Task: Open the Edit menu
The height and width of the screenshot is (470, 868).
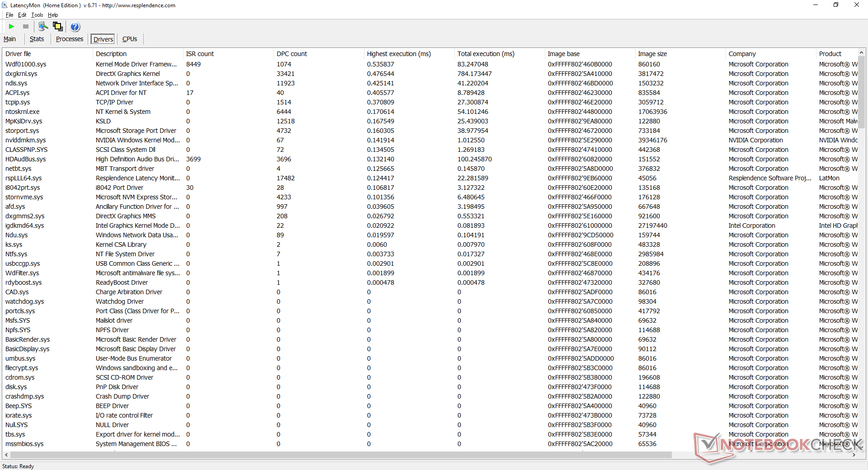Action: click(22, 15)
